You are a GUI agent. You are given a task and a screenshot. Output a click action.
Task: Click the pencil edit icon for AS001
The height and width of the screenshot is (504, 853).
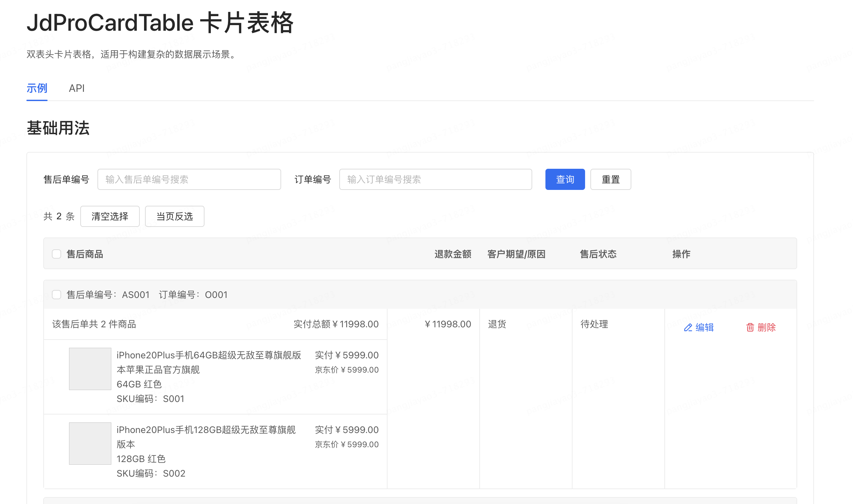[688, 327]
